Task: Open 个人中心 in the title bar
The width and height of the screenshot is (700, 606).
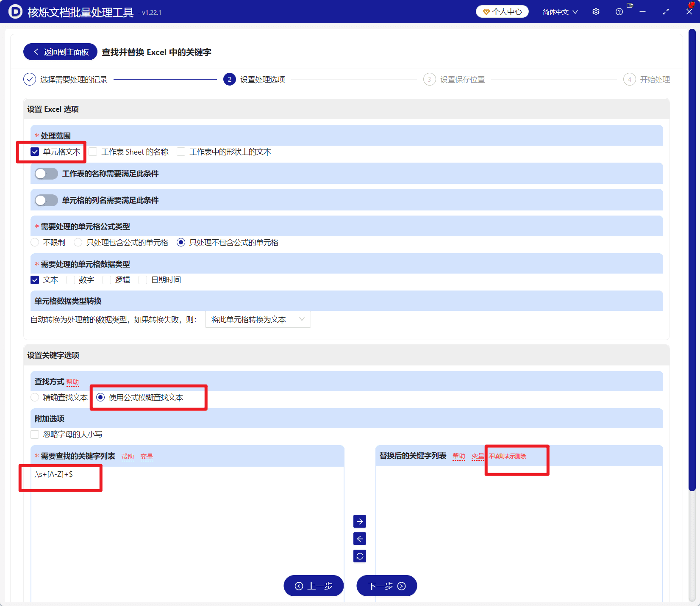Action: [x=502, y=11]
